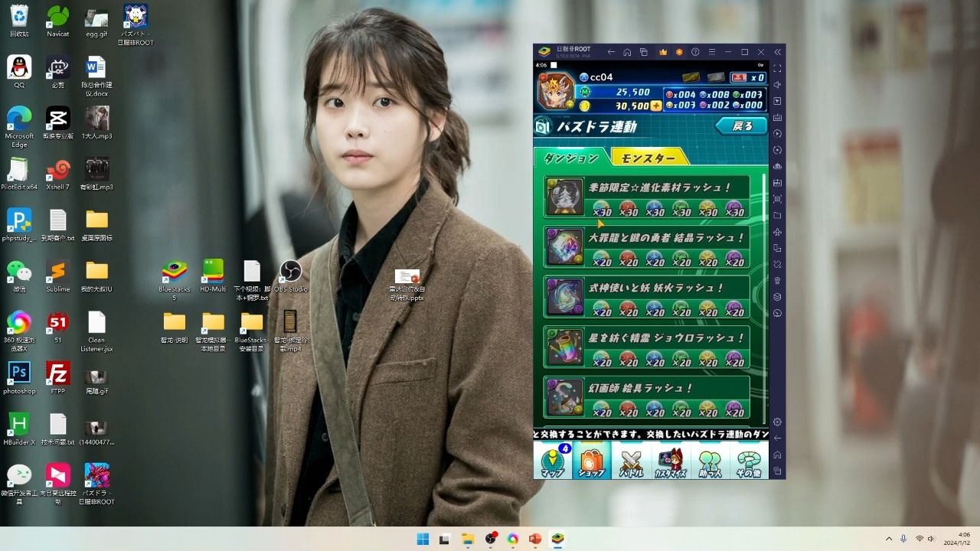
Task: Open BlueStacks sidebar multi-instance layers icon
Action: 777,297
